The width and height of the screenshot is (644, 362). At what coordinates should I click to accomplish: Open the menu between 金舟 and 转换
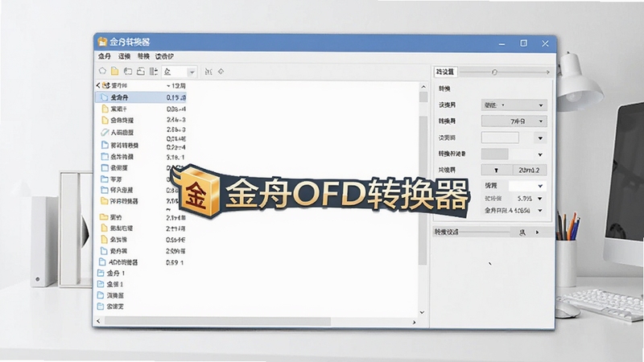125,56
